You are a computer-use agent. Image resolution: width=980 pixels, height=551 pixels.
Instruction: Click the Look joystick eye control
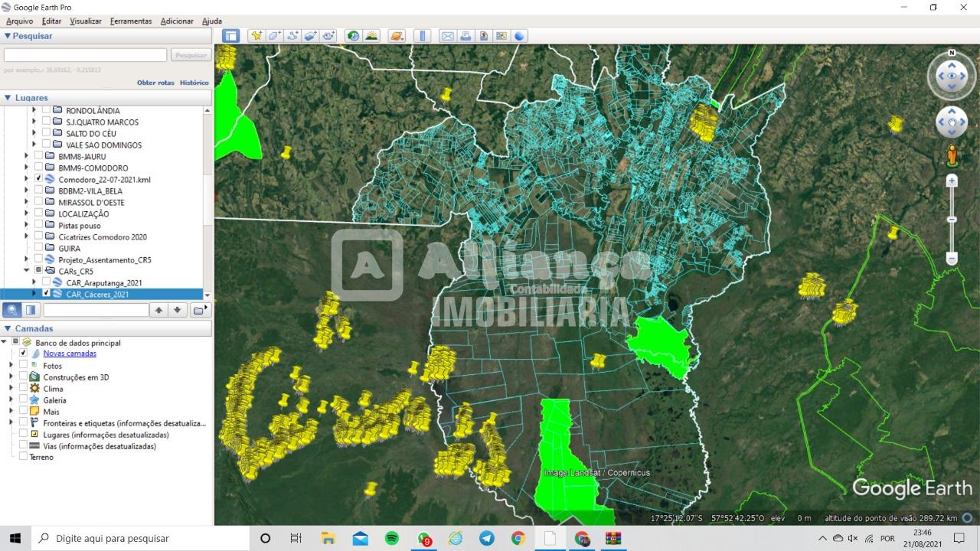(952, 76)
